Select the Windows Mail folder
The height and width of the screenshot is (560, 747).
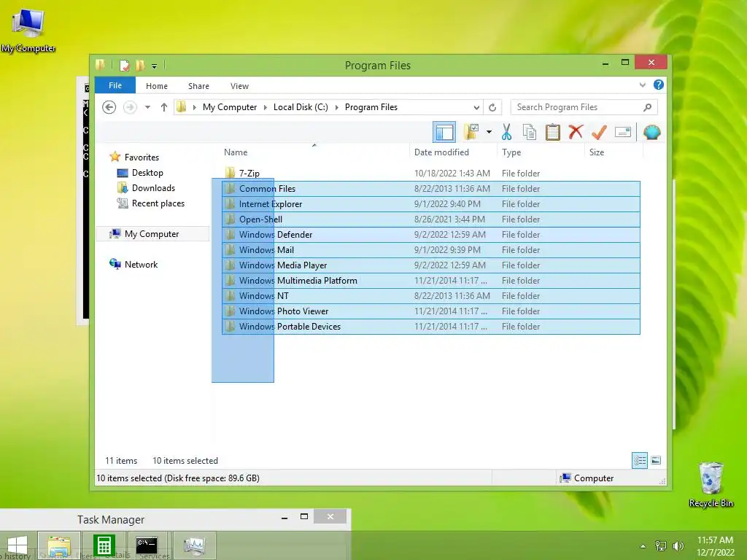[x=431, y=249]
